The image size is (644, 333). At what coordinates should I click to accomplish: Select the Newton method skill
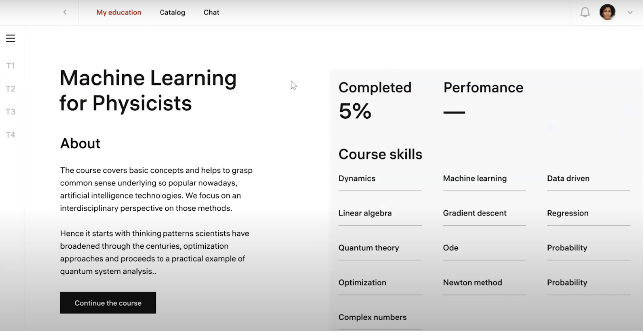point(473,282)
